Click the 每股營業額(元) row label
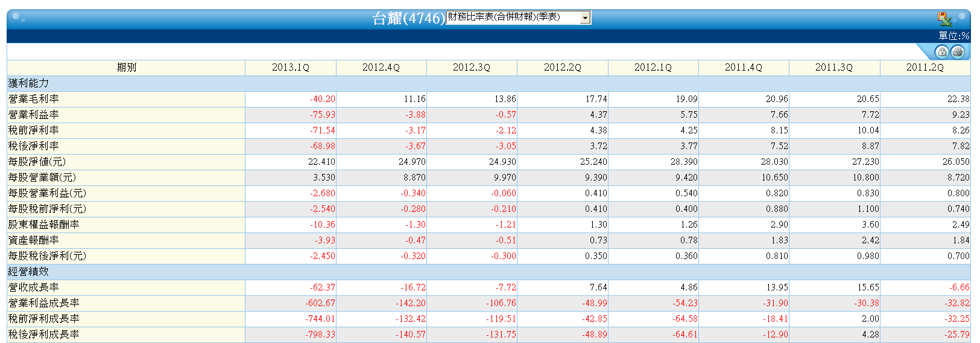This screenshot has height=343, width=980. point(42,178)
